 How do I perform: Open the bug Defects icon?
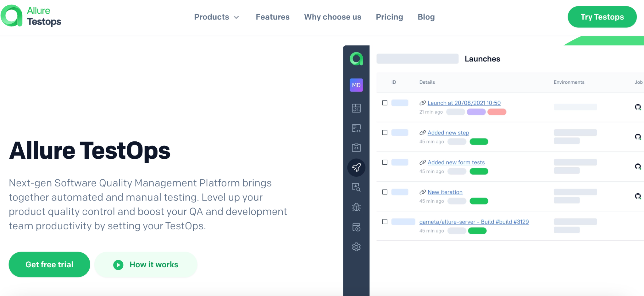pos(356,207)
